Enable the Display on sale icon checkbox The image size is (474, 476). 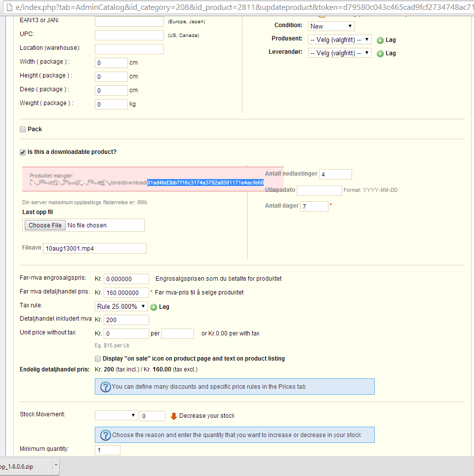[98, 359]
